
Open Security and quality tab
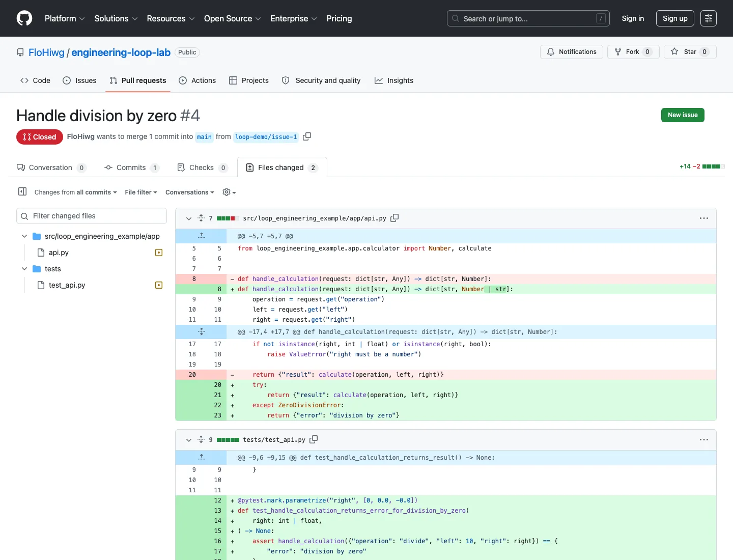pos(321,80)
